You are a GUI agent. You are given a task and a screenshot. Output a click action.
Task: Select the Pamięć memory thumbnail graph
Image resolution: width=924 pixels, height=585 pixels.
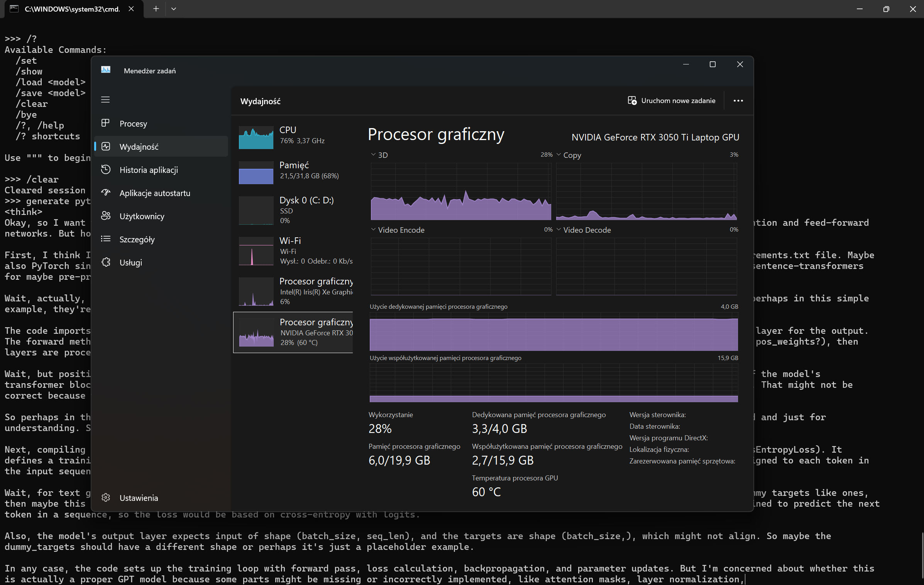click(256, 173)
